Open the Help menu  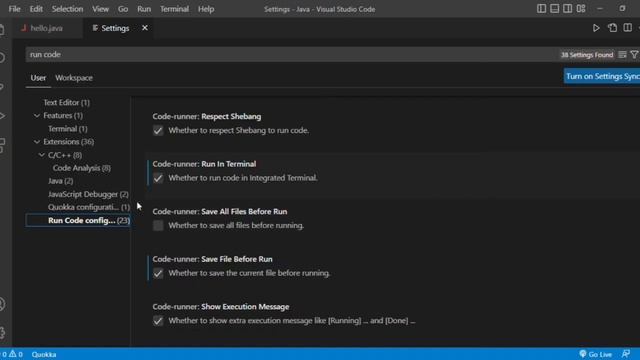pyautogui.click(x=206, y=9)
